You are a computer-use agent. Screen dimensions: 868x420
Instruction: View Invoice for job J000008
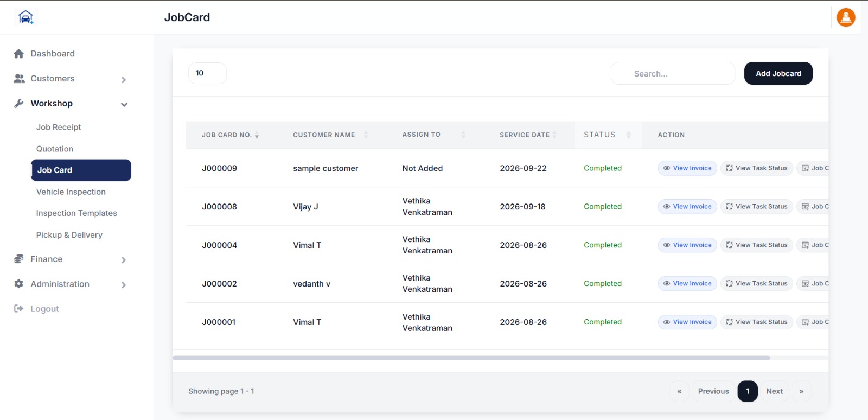[687, 207]
